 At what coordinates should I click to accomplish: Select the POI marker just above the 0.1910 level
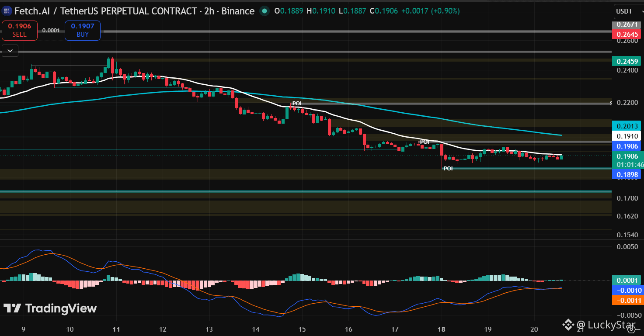(x=425, y=142)
